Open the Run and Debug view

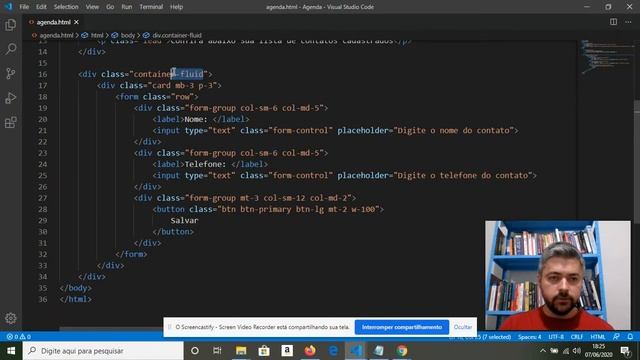click(x=11, y=98)
